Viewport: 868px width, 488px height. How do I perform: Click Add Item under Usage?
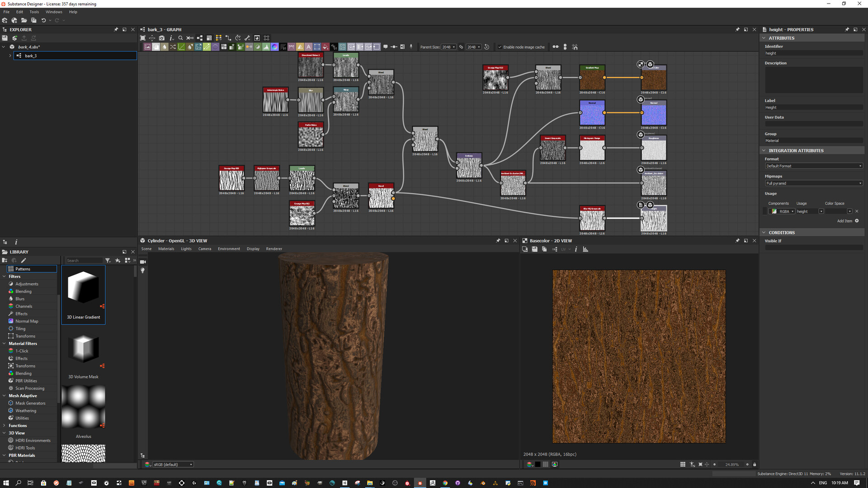pos(846,221)
